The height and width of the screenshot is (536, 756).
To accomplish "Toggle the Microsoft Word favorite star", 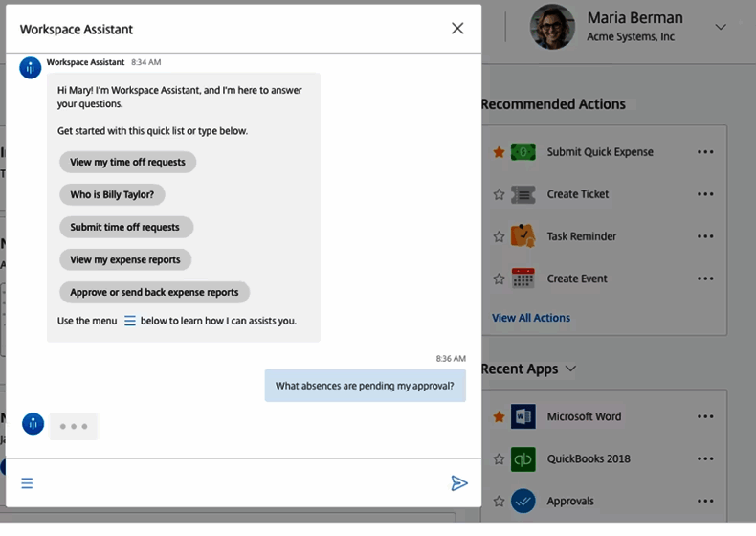I will (499, 416).
